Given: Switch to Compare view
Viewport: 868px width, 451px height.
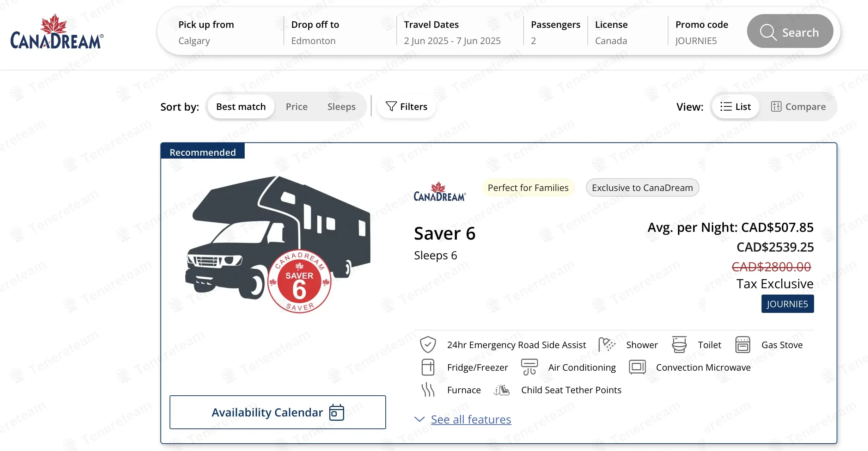Looking at the screenshot, I should (798, 106).
